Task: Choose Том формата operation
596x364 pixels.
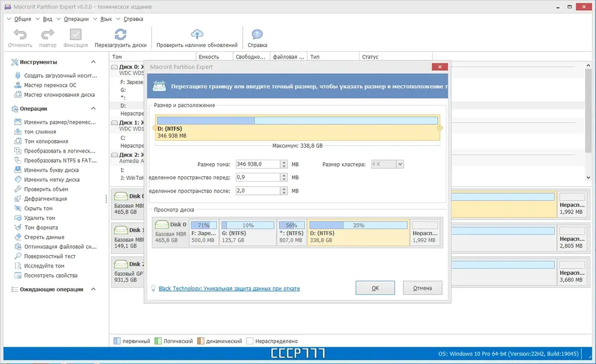Action: pyautogui.click(x=36, y=227)
